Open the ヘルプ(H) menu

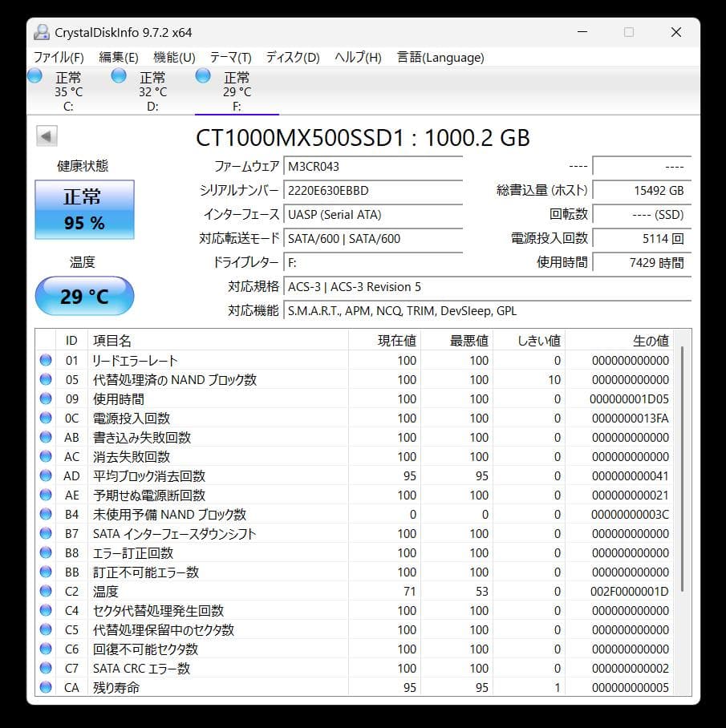point(356,57)
